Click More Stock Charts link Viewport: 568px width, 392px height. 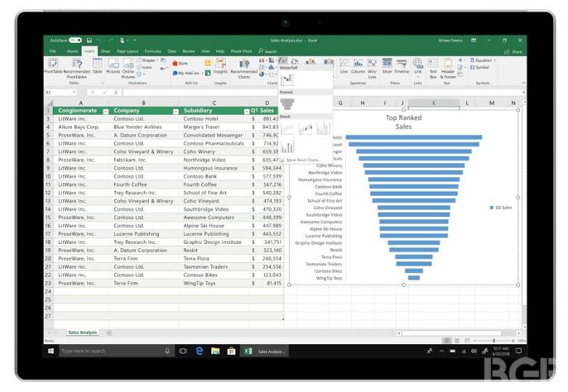[x=302, y=160]
